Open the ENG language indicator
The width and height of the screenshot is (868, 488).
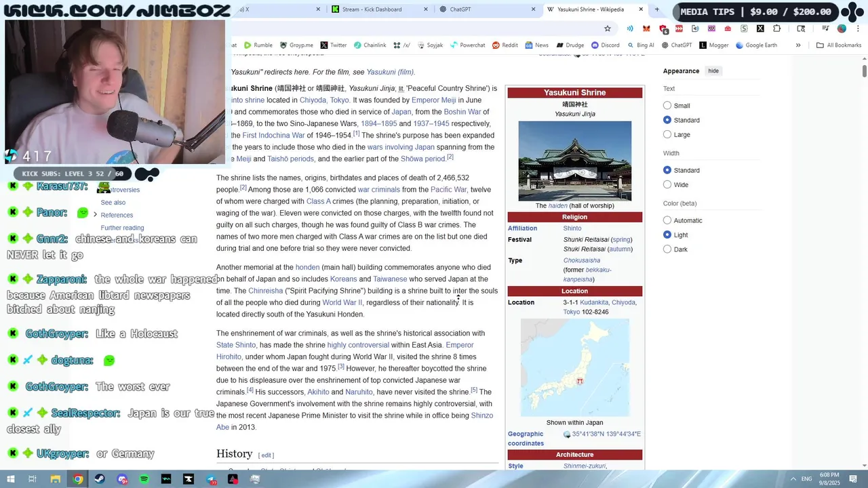pos(807,479)
